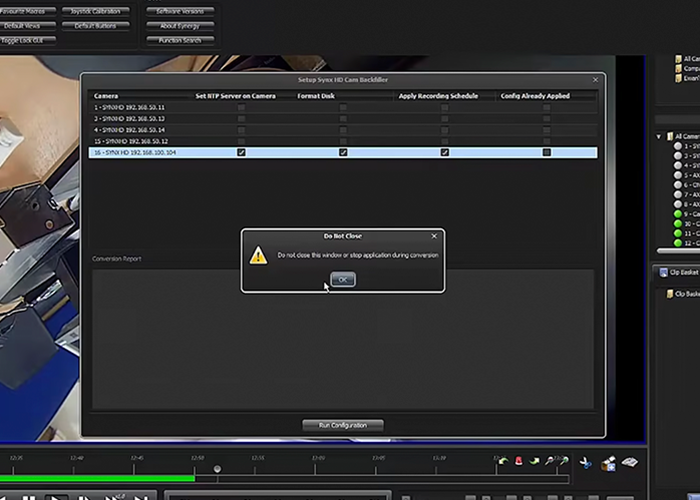Click camera 4 grey status dot in tree
The height and width of the screenshot is (500, 700).
(678, 166)
